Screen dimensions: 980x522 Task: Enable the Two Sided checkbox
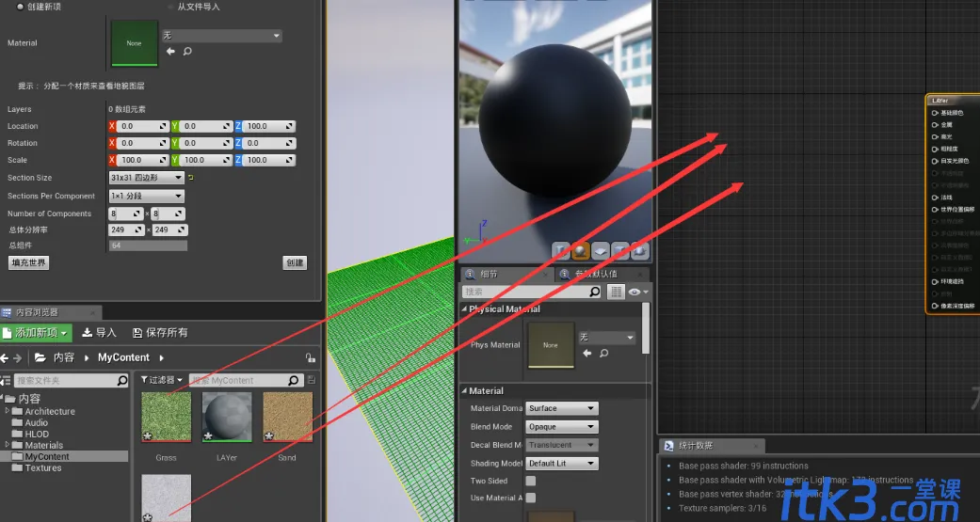pos(531,481)
